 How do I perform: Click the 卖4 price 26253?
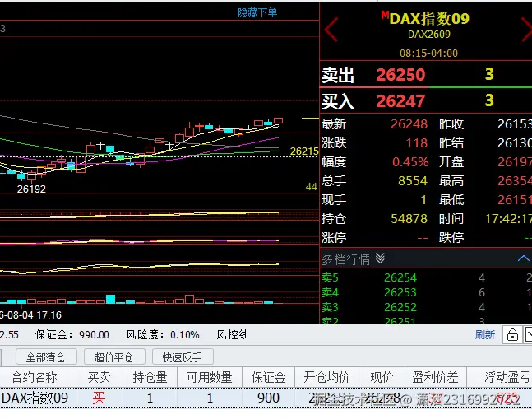click(x=400, y=292)
